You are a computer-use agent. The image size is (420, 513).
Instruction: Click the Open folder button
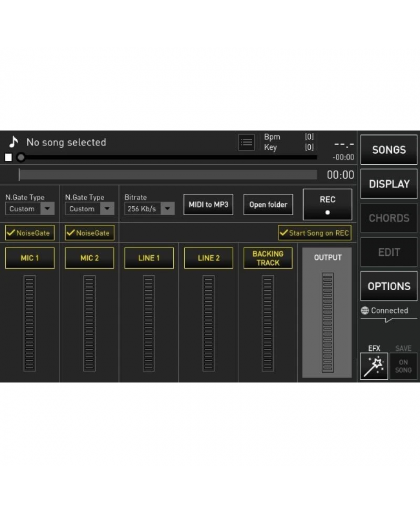point(268,205)
